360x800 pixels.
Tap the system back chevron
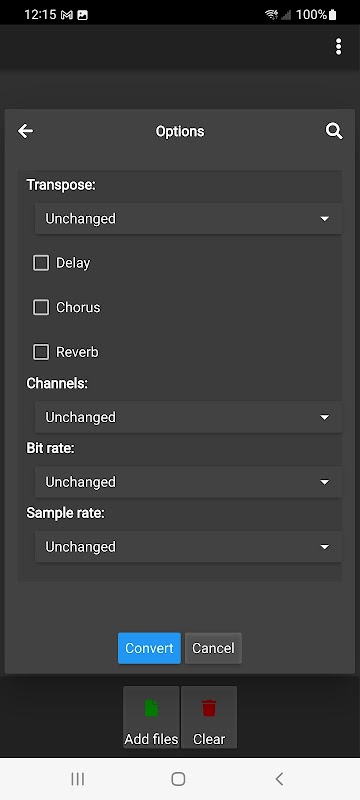point(279,779)
